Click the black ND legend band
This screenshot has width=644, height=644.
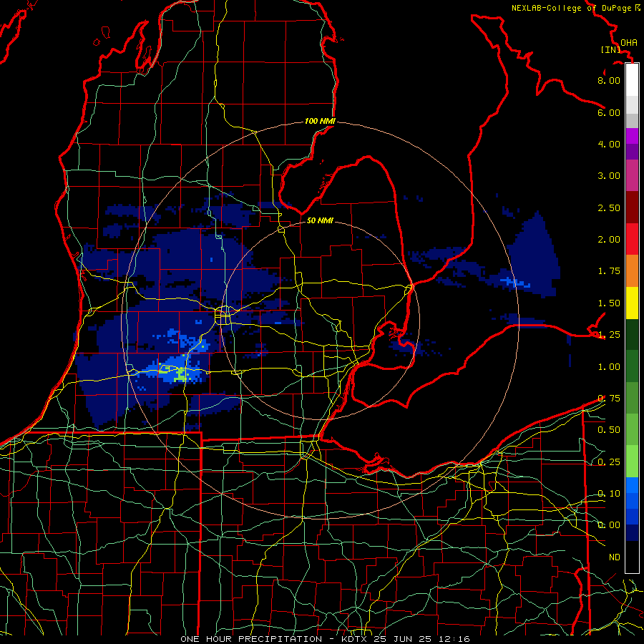point(632,557)
